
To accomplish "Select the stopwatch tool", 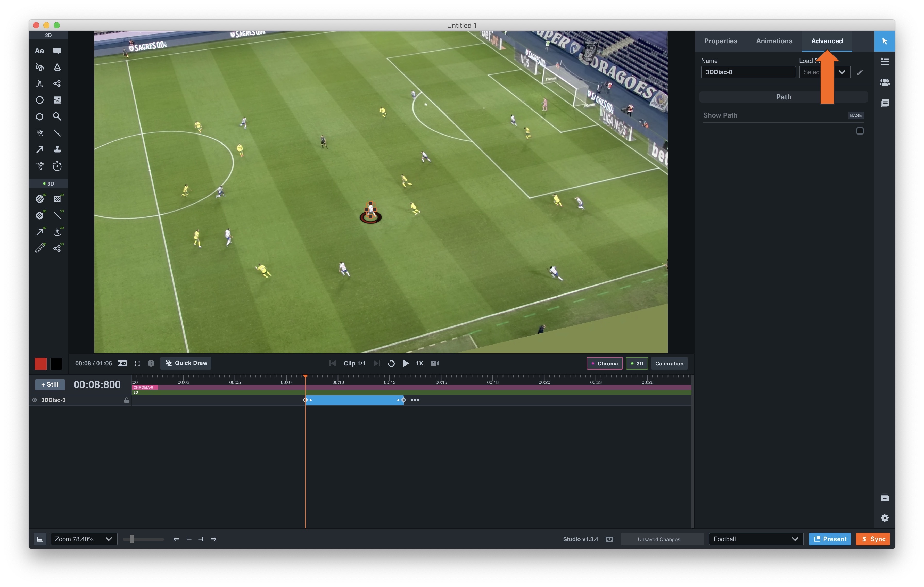I will [x=57, y=166].
